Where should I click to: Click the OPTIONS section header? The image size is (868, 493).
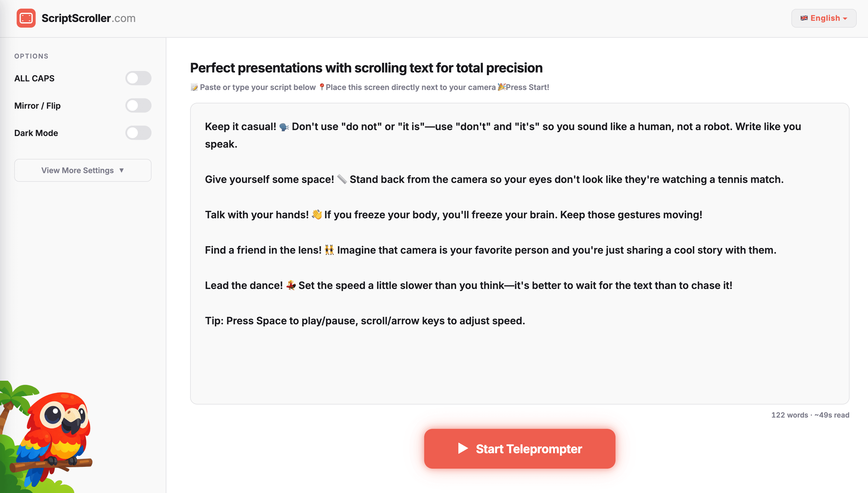click(x=31, y=56)
